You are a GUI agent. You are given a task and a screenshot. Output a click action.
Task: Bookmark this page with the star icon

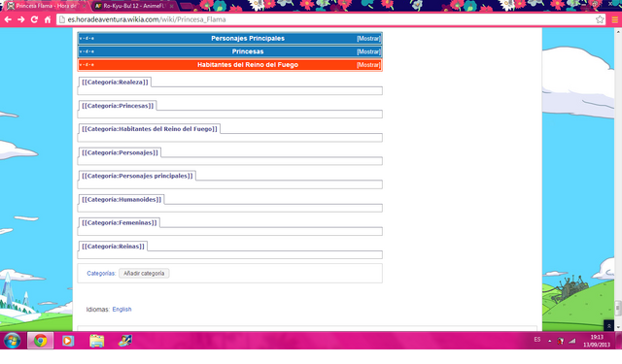[600, 19]
